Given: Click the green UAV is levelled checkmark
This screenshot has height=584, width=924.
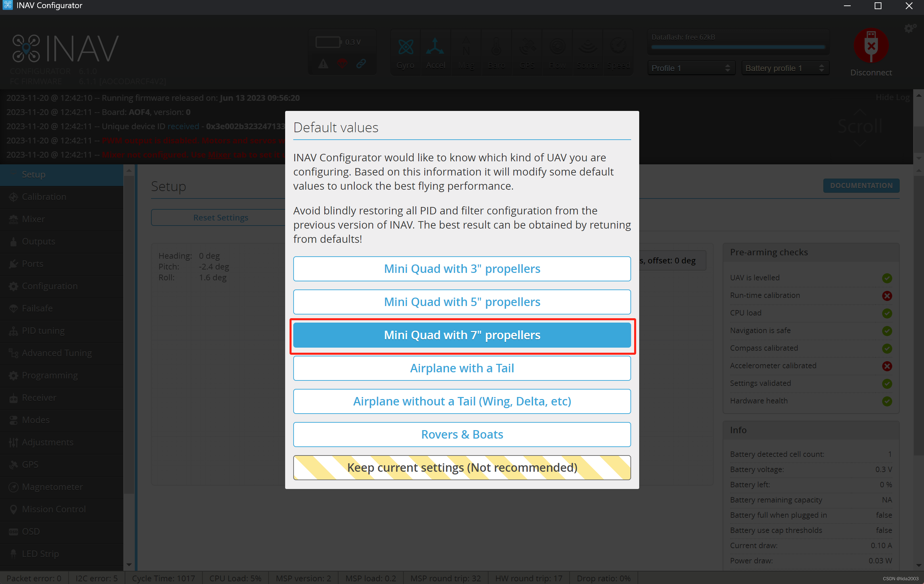Looking at the screenshot, I should (x=886, y=278).
